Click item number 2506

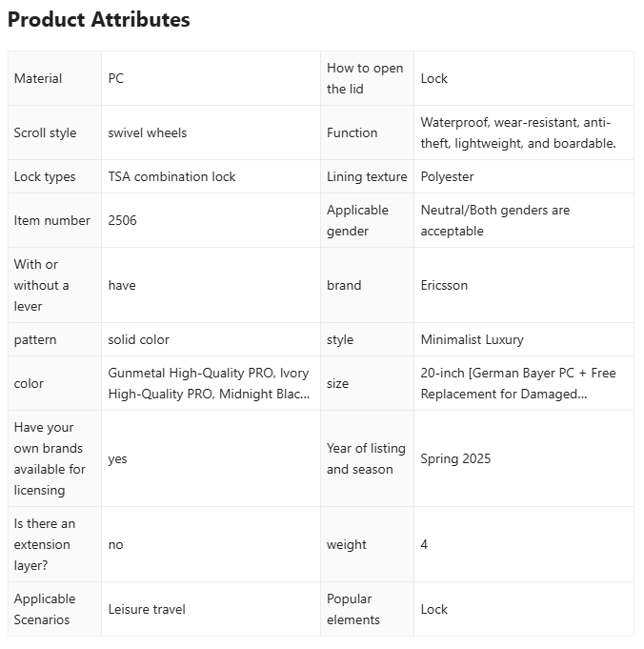coord(122,220)
